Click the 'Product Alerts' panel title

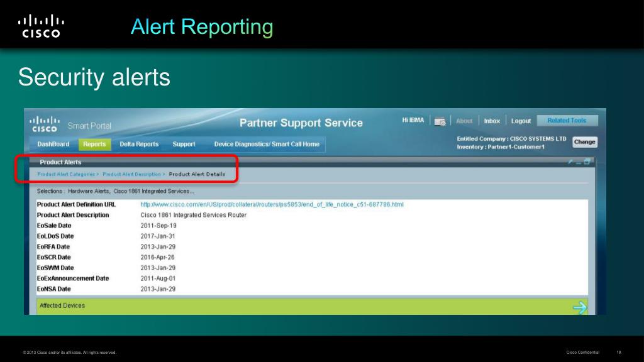click(x=60, y=162)
